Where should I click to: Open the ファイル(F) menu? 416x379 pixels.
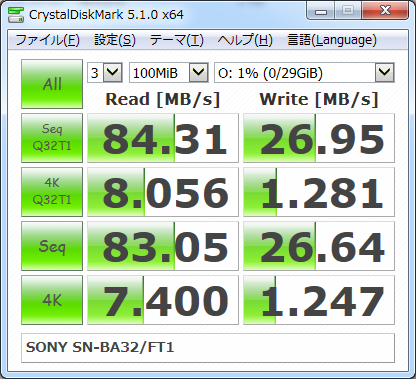tap(47, 40)
